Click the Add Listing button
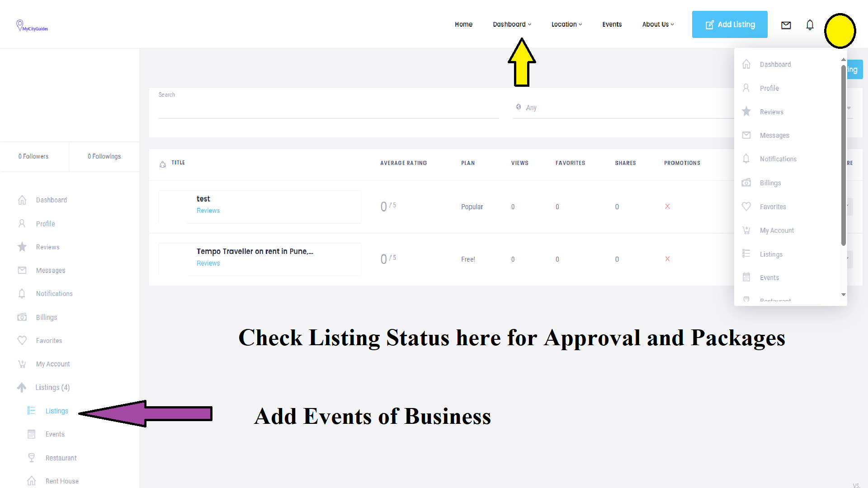The image size is (868, 488). click(729, 24)
